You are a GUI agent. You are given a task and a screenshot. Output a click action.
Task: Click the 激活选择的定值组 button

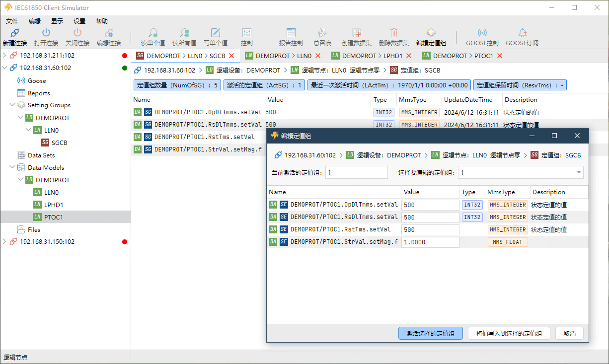tap(431, 334)
